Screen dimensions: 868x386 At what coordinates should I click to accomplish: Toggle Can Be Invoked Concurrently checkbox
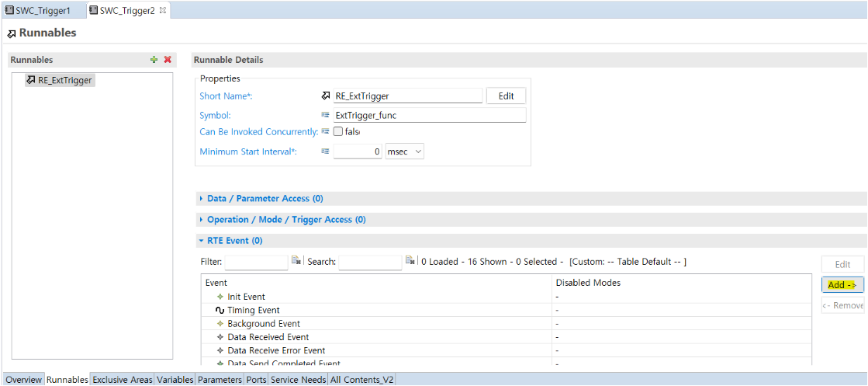(x=337, y=131)
